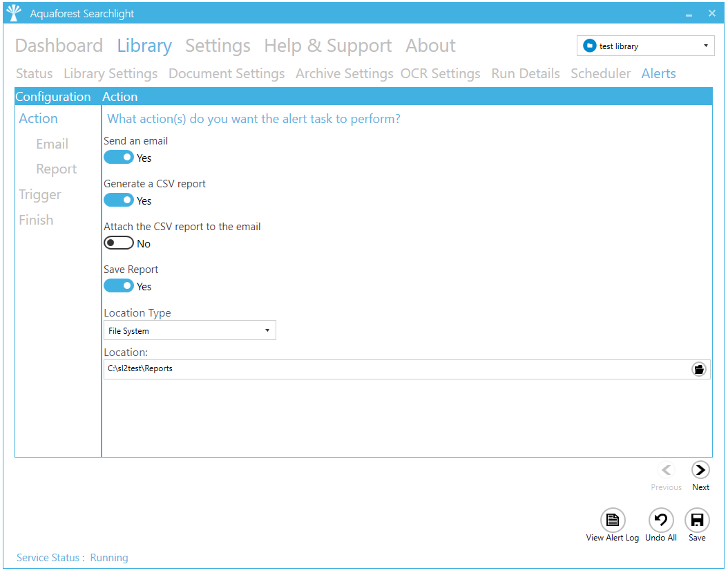
Task: Switch to the Dashboard tab
Action: tap(59, 46)
